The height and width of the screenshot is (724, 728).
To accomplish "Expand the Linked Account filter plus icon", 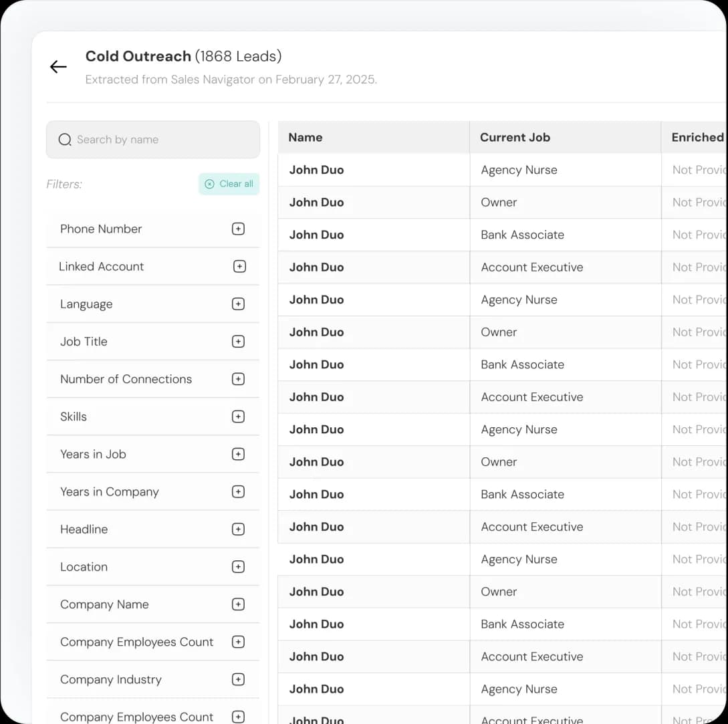I will coord(239,267).
